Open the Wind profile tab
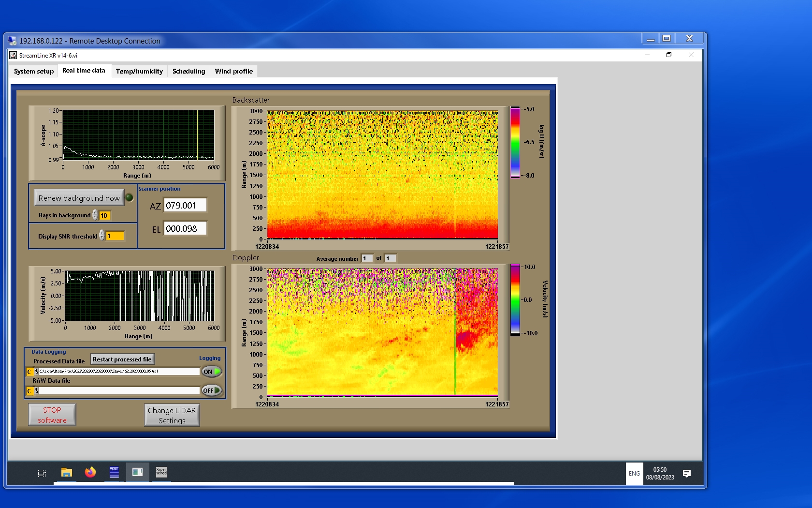This screenshot has height=508, width=812. pyautogui.click(x=233, y=71)
